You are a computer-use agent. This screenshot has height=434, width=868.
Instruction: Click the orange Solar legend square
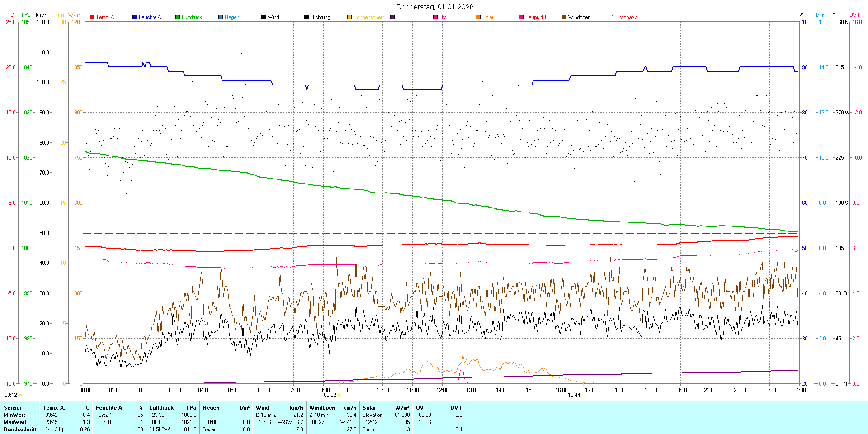tap(478, 17)
